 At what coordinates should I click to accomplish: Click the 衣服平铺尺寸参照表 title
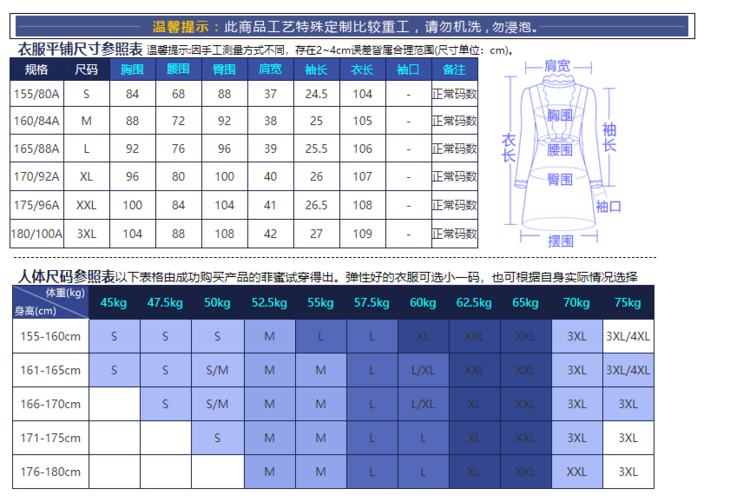coord(80,49)
